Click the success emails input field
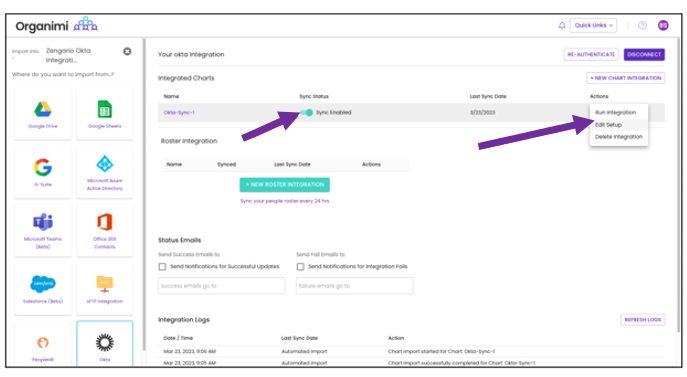 tap(222, 286)
